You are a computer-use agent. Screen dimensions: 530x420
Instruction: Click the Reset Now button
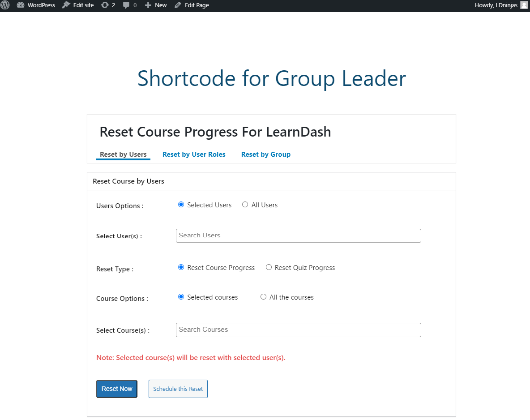point(117,389)
